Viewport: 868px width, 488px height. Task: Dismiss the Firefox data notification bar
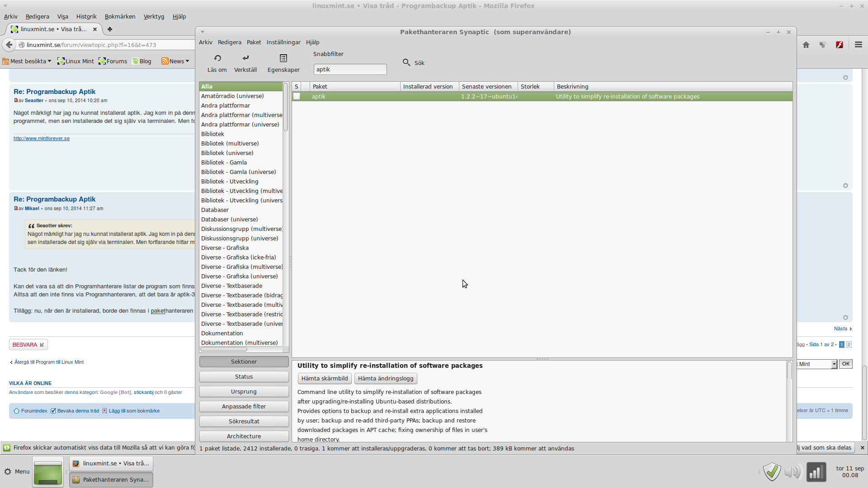coord(862,448)
